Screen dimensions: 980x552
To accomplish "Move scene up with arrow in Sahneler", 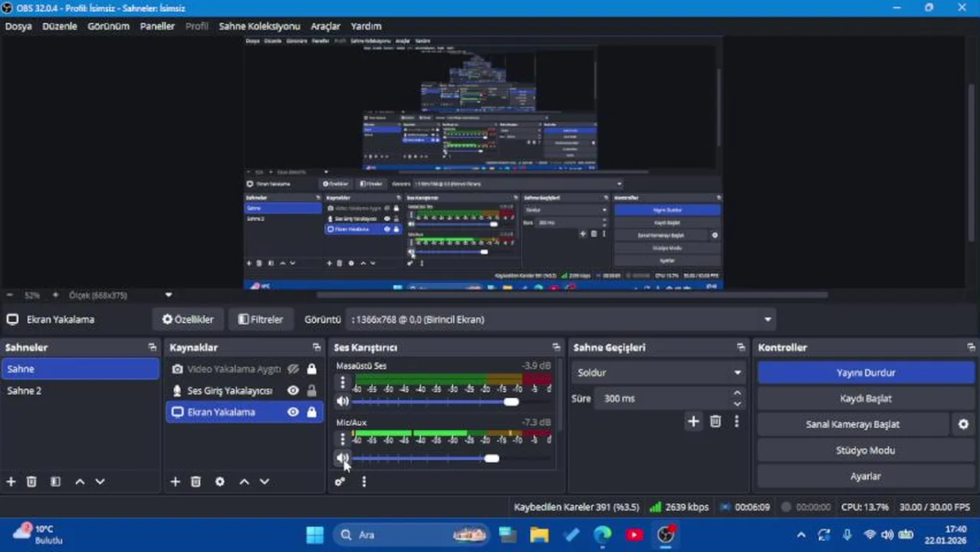I will pyautogui.click(x=80, y=481).
